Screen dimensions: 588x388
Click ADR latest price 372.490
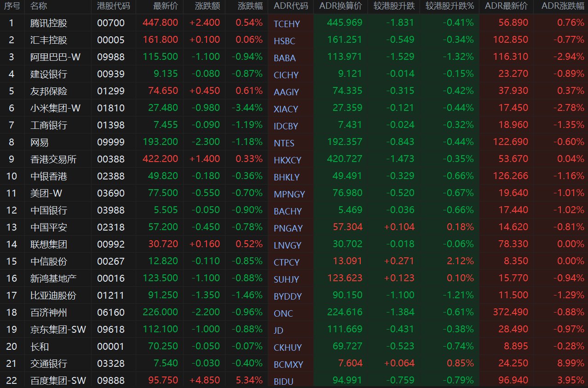pyautogui.click(x=511, y=313)
